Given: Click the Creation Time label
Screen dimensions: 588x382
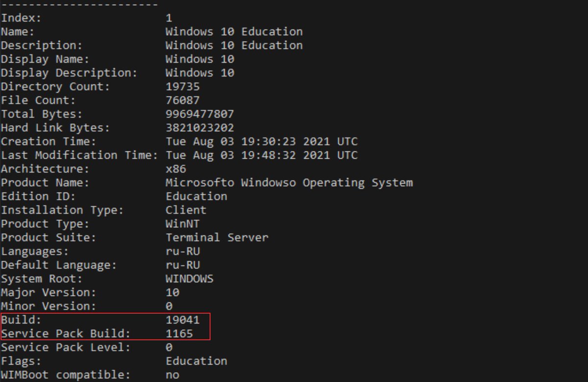Looking at the screenshot, I should point(49,142).
